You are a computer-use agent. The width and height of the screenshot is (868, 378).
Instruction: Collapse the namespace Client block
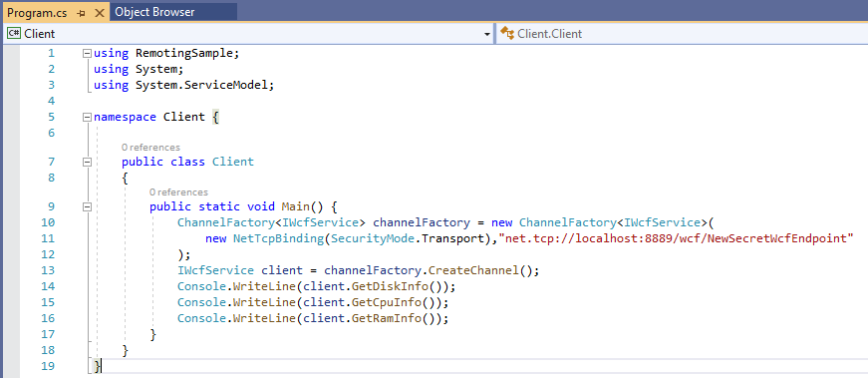pyautogui.click(x=87, y=118)
